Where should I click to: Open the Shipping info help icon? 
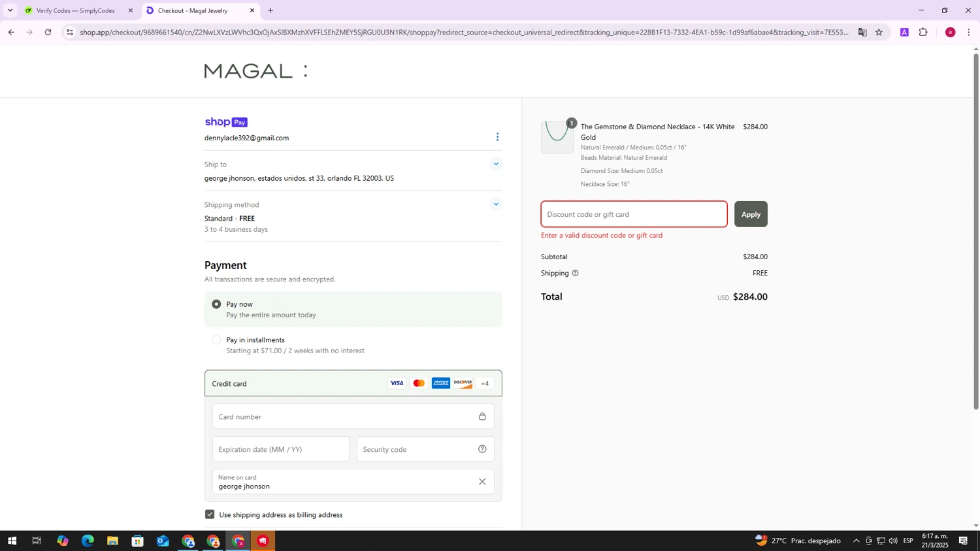pyautogui.click(x=575, y=274)
